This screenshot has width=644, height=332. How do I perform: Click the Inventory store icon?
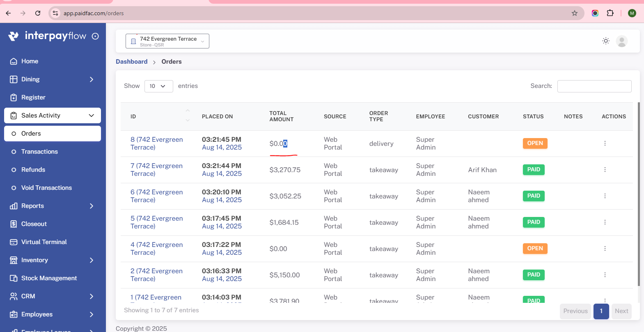pyautogui.click(x=14, y=260)
